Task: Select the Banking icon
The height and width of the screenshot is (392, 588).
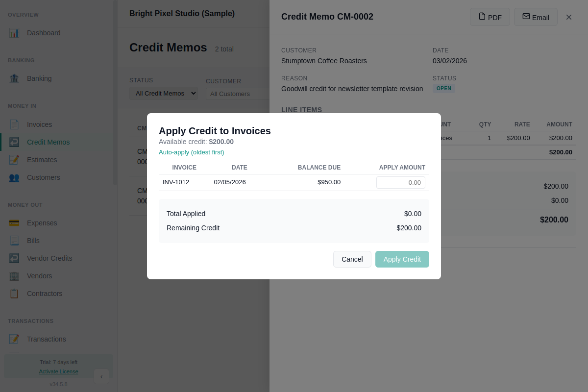Action: [x=15, y=78]
